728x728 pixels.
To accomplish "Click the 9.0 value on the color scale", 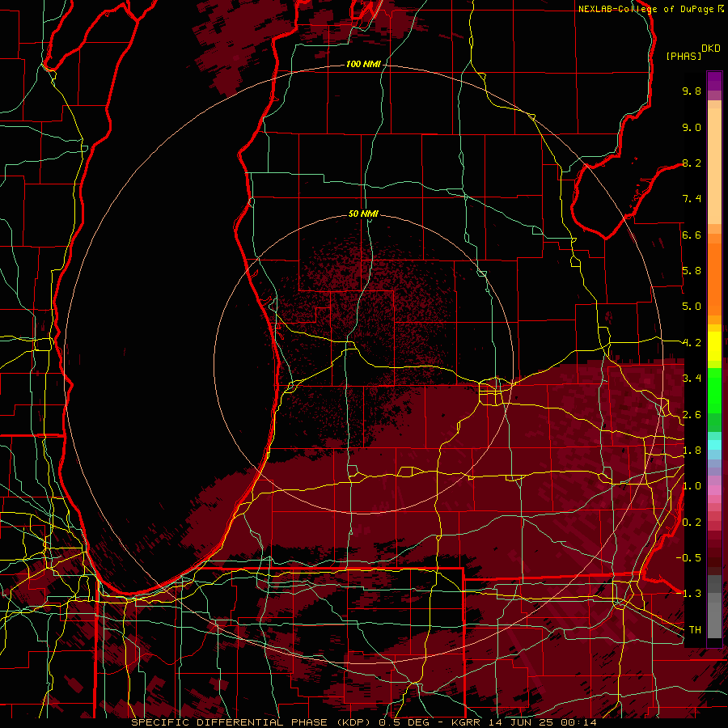I will point(692,127).
